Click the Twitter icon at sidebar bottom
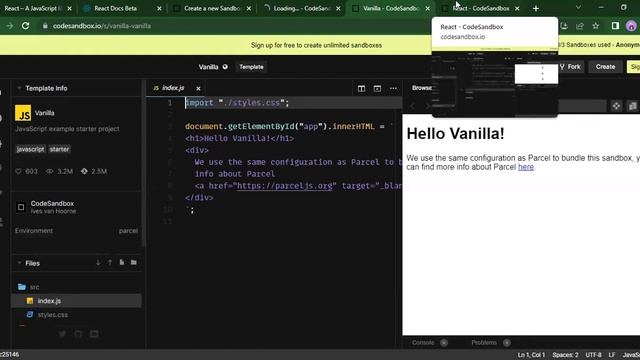Viewport: 640px width, 360px height. 62,334
